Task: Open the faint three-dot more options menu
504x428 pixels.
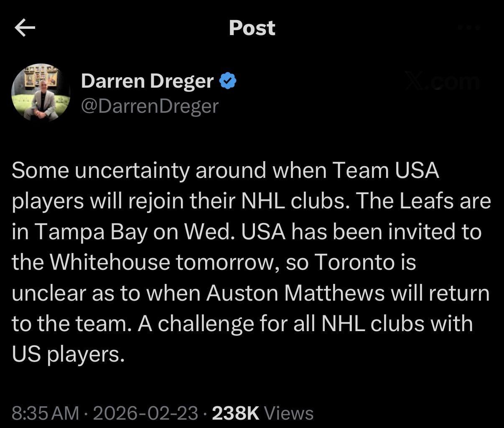Action: pyautogui.click(x=469, y=28)
